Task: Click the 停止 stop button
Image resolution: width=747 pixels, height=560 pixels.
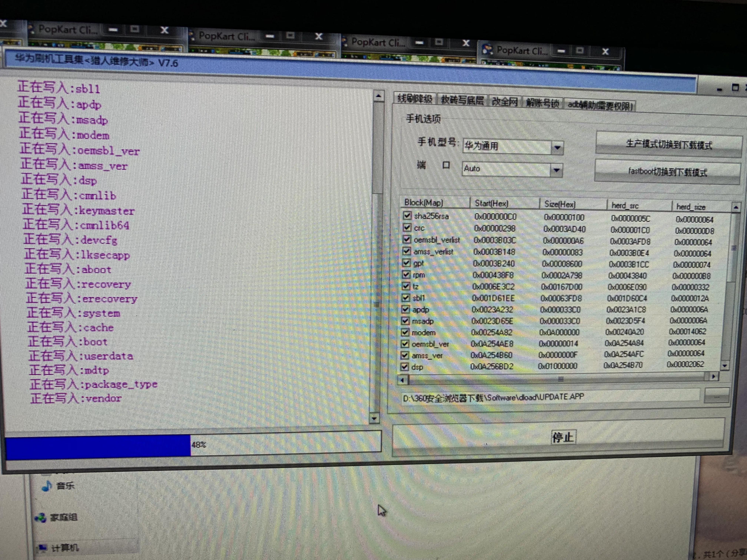Action: tap(559, 437)
